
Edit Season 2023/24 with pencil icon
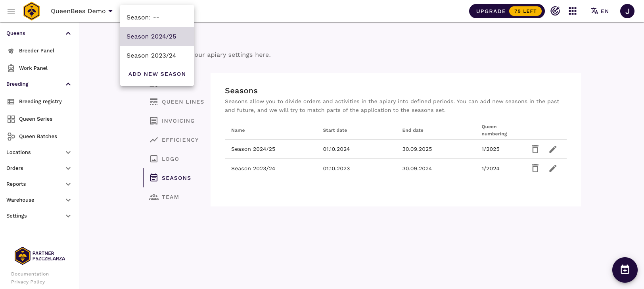coord(553,169)
